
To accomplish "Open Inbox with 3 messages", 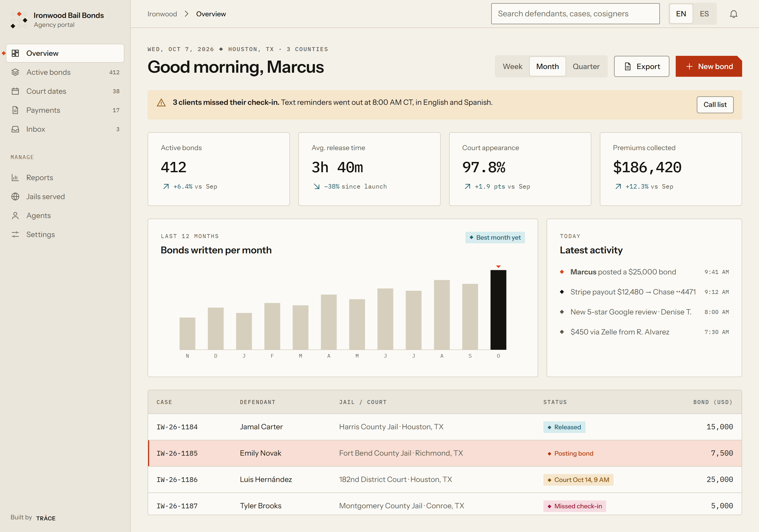I will [65, 129].
